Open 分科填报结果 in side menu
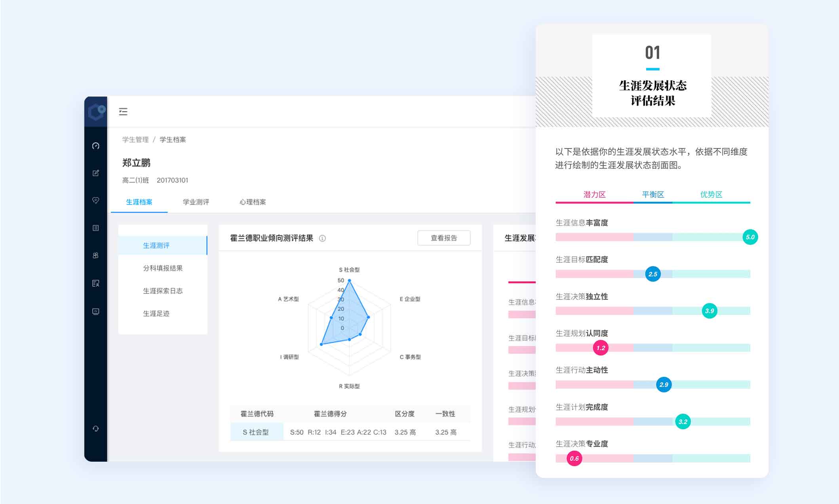Viewport: 839px width, 504px height. pos(163,268)
